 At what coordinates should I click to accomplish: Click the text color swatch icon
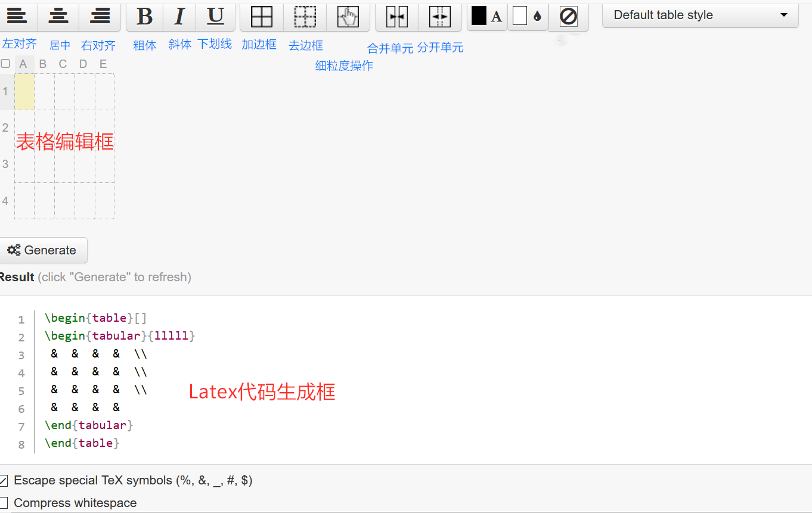coord(486,16)
